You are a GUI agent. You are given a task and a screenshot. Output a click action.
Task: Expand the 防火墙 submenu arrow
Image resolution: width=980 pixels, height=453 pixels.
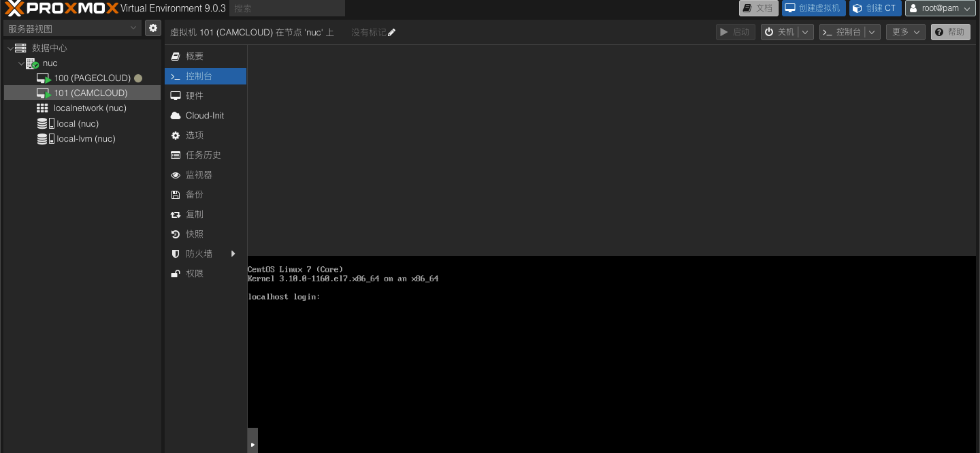click(x=233, y=254)
